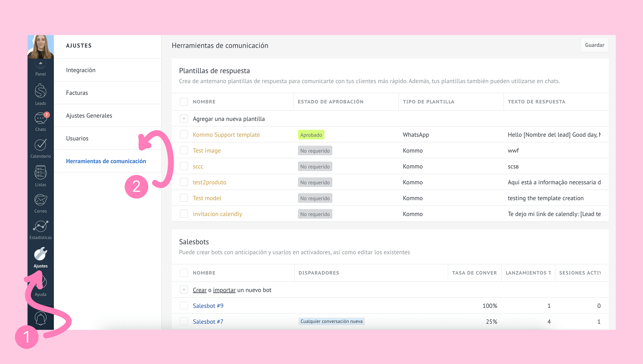Click the importar link for bots

click(224, 290)
